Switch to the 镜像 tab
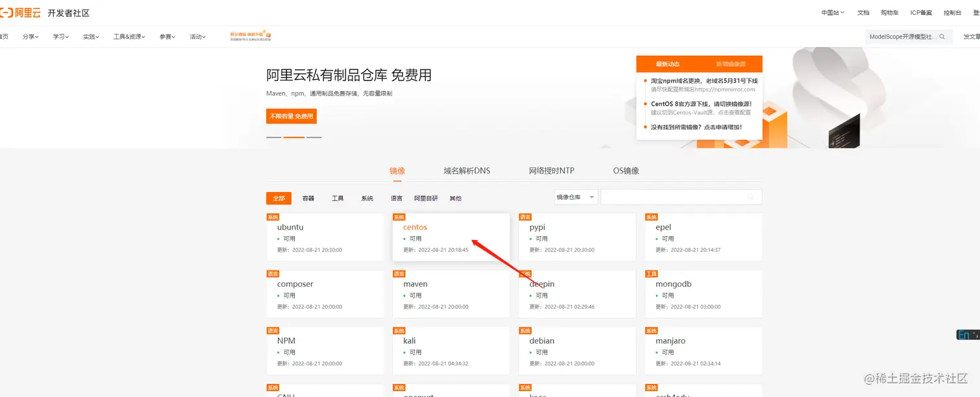The width and height of the screenshot is (980, 397). coord(397,171)
